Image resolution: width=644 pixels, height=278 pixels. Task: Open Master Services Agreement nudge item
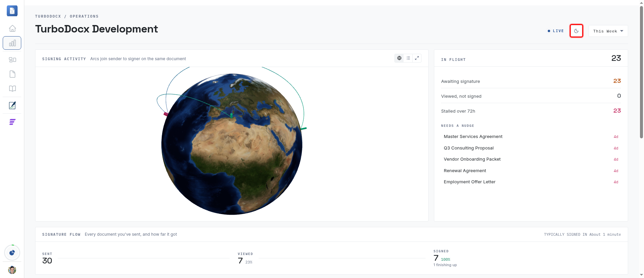(531, 137)
